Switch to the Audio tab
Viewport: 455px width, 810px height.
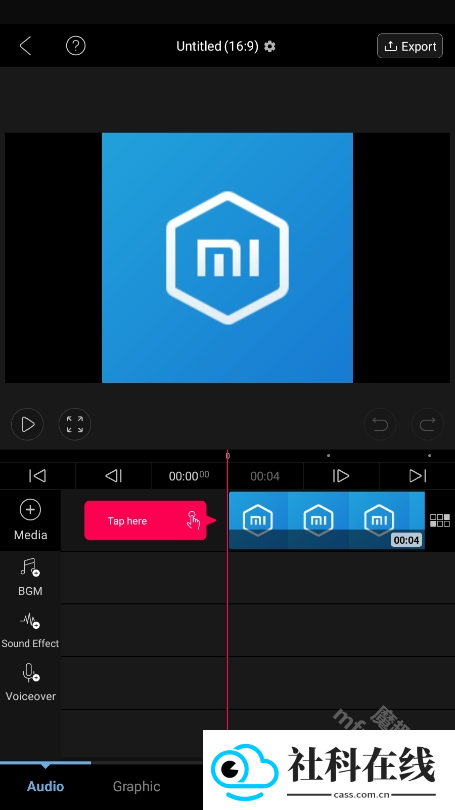pos(45,786)
